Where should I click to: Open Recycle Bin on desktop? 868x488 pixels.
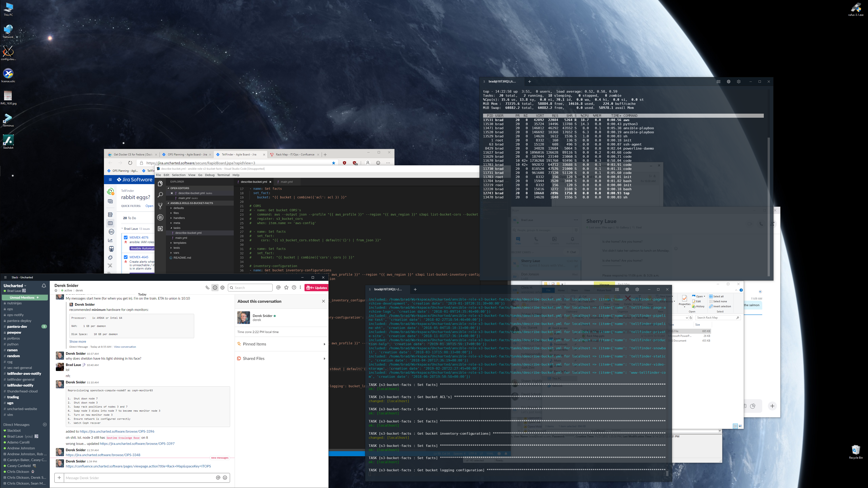[x=856, y=452]
